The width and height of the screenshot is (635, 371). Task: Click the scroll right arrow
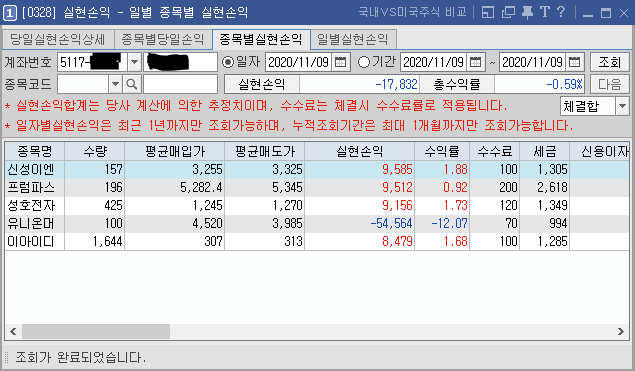(x=621, y=331)
